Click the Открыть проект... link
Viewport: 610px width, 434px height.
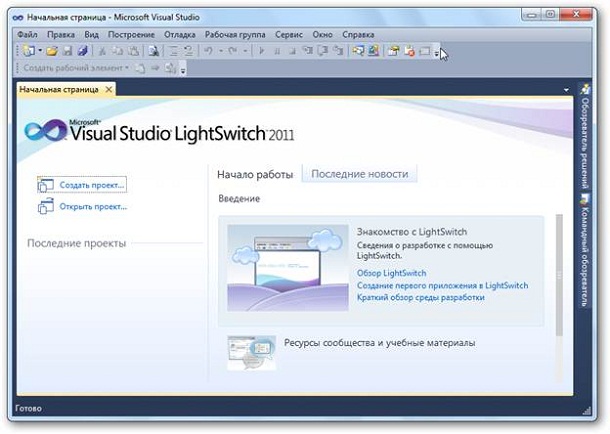tap(83, 206)
